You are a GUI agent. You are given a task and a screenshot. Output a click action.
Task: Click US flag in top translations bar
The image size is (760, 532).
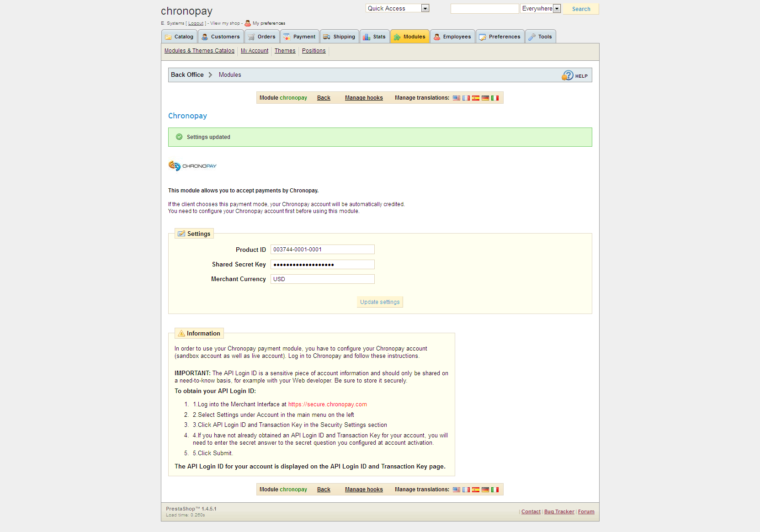pos(457,98)
